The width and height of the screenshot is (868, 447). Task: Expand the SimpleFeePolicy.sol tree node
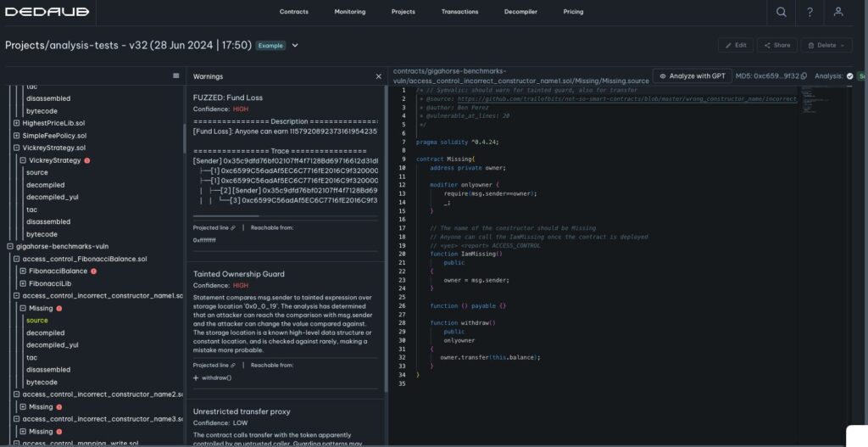(17, 136)
